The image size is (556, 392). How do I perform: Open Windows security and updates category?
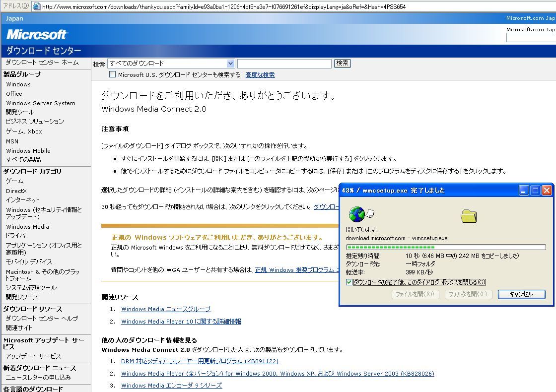44,213
